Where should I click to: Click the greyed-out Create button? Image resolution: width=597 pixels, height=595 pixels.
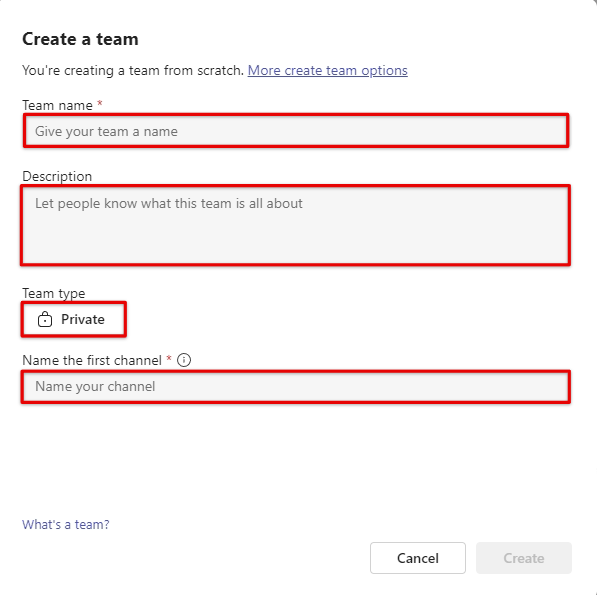pyautogui.click(x=524, y=558)
